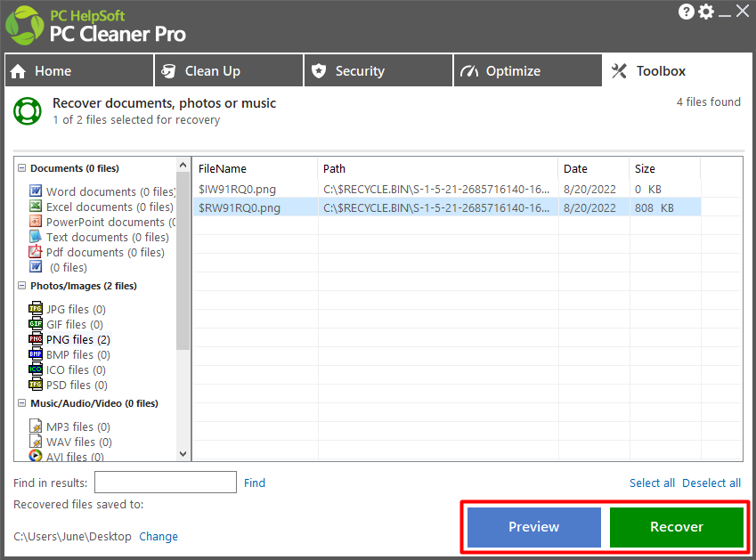This screenshot has height=560, width=756.
Task: Switch to the Clean Up tab
Action: 229,70
